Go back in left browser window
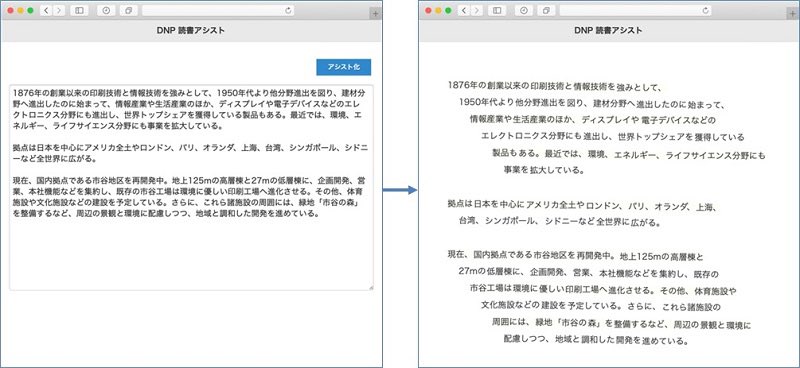 point(46,10)
